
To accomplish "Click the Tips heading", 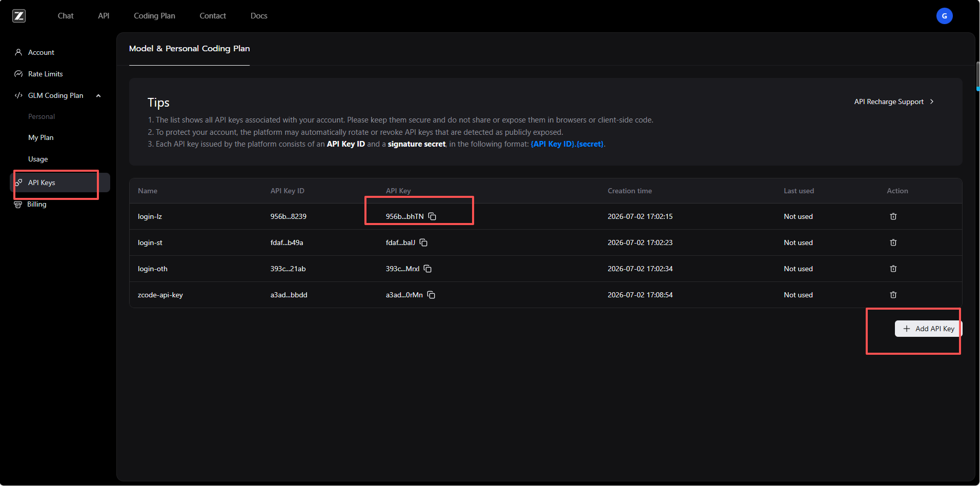I will click(158, 103).
